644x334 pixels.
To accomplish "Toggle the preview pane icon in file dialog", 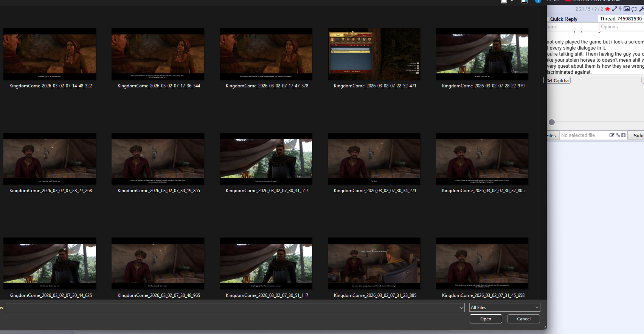I will 525,1.
